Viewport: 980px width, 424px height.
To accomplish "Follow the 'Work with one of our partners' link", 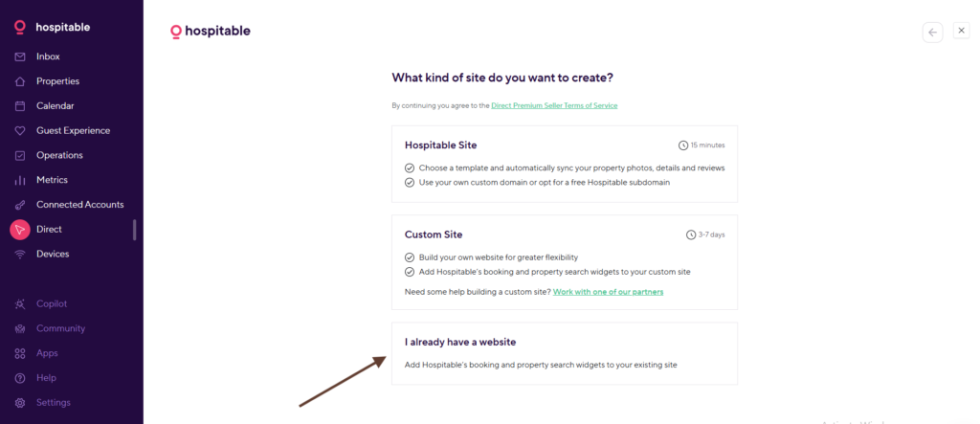I will point(608,291).
